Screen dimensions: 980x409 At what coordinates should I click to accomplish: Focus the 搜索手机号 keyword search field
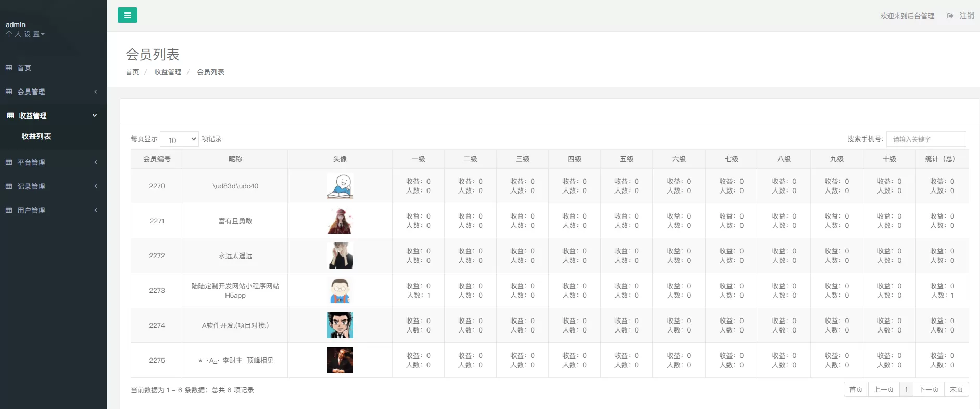(x=926, y=139)
